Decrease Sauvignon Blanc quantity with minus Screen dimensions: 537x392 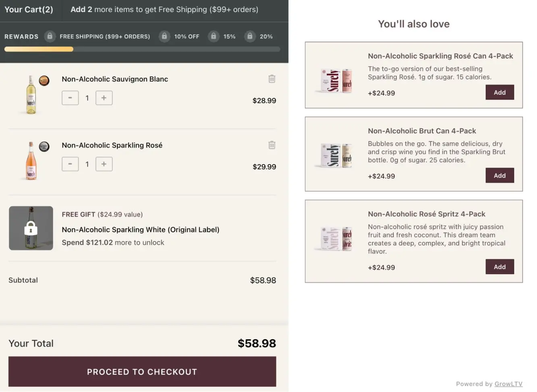[x=70, y=98]
